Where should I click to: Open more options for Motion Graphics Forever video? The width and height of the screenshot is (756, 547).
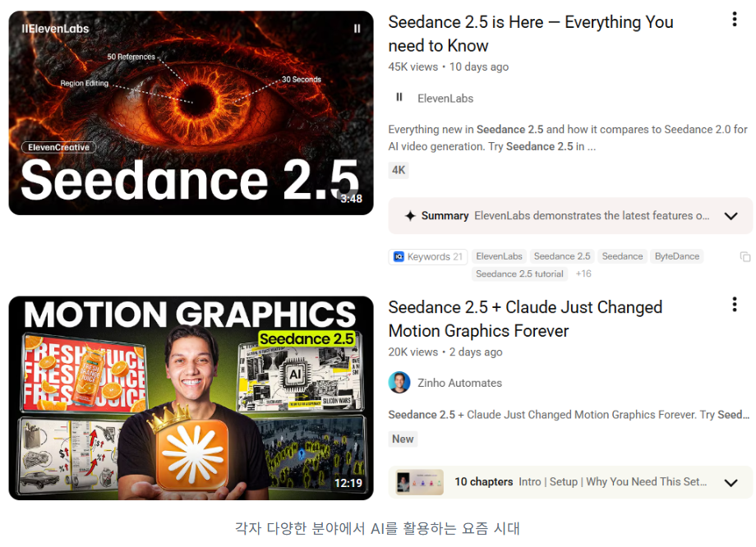[735, 304]
